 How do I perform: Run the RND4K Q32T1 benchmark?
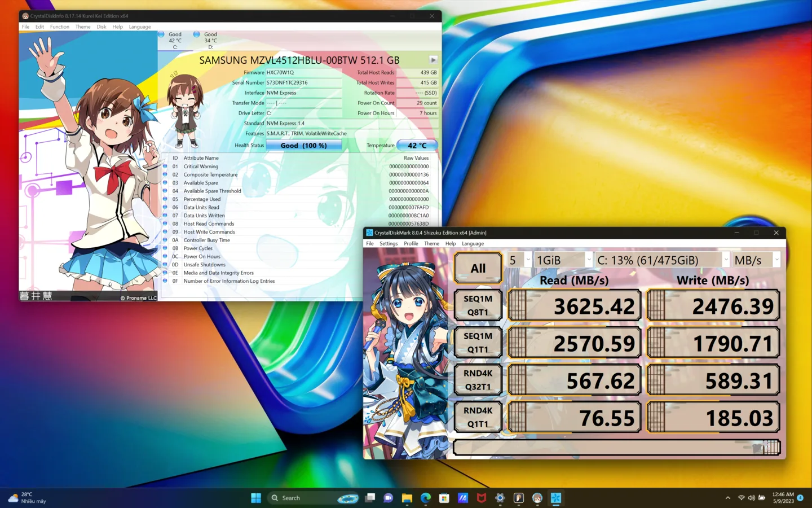(478, 380)
